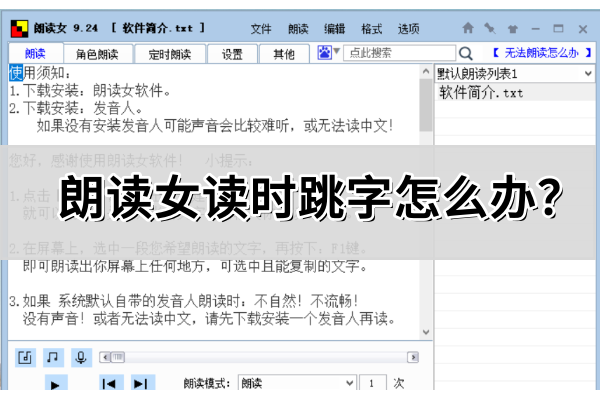The width and height of the screenshot is (600, 400).
Task: Click the progress slider left arrow
Action: 105,357
